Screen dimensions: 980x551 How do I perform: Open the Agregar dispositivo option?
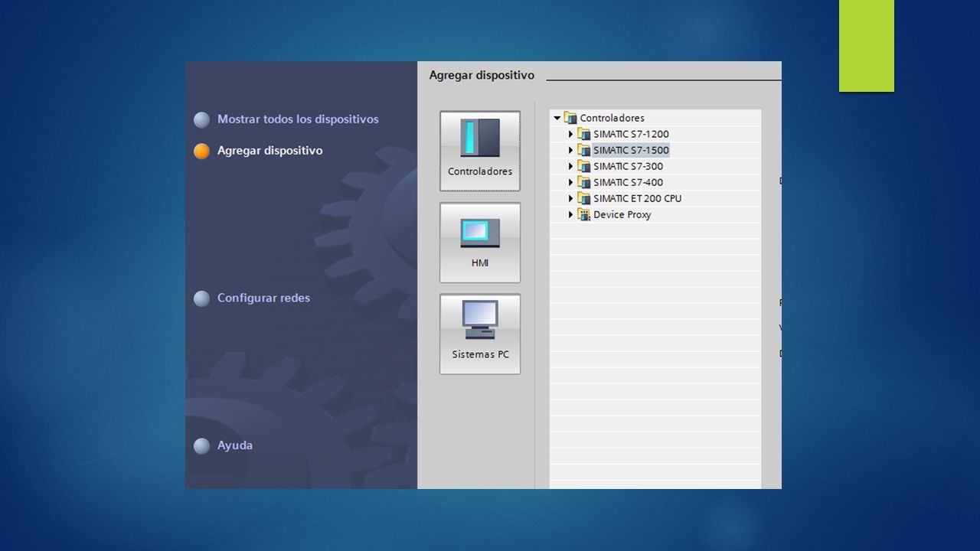(269, 151)
